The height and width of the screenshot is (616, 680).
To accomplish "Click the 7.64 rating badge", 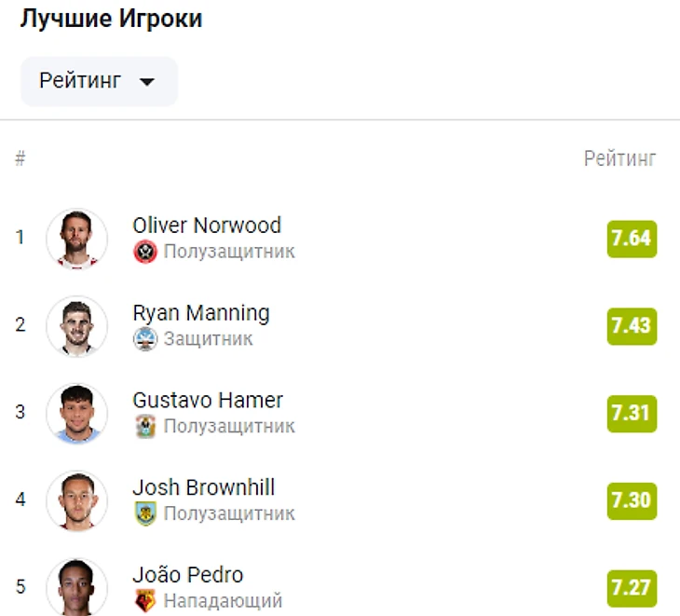I will [632, 239].
